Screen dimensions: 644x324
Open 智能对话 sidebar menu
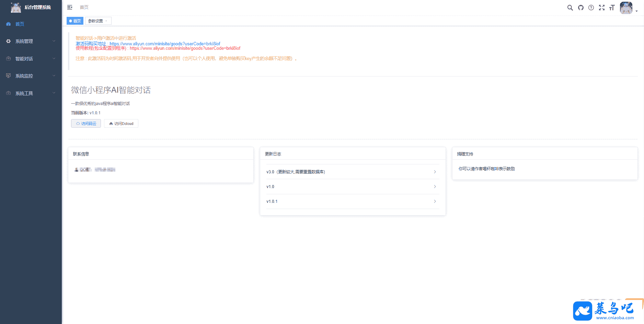pos(31,59)
